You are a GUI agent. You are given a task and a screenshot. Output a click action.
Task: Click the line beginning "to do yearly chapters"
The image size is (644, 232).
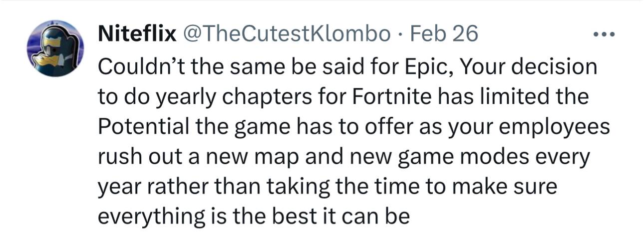pos(343,97)
